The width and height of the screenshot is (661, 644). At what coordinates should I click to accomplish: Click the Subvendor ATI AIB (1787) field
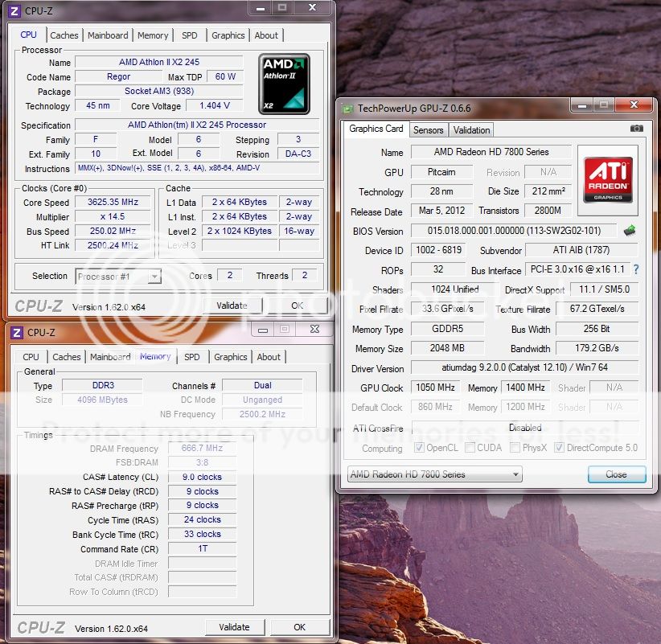[581, 250]
